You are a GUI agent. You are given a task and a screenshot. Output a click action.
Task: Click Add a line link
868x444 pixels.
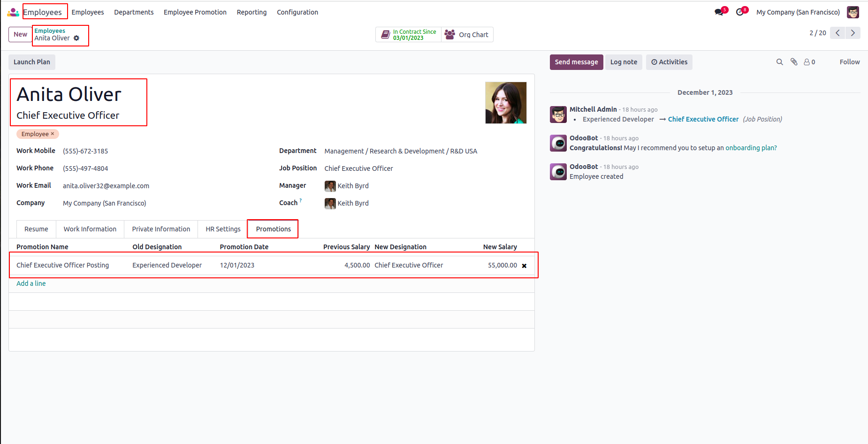coord(31,283)
